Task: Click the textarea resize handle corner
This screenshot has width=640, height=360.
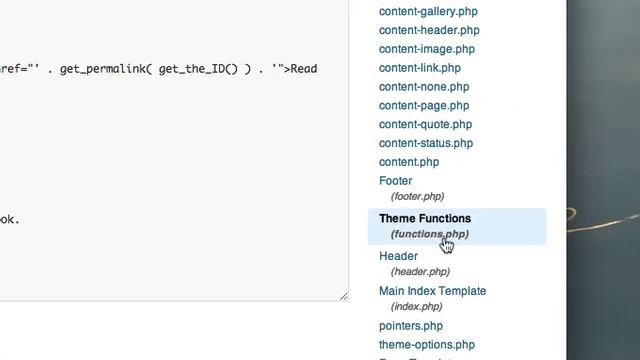Action: [344, 297]
